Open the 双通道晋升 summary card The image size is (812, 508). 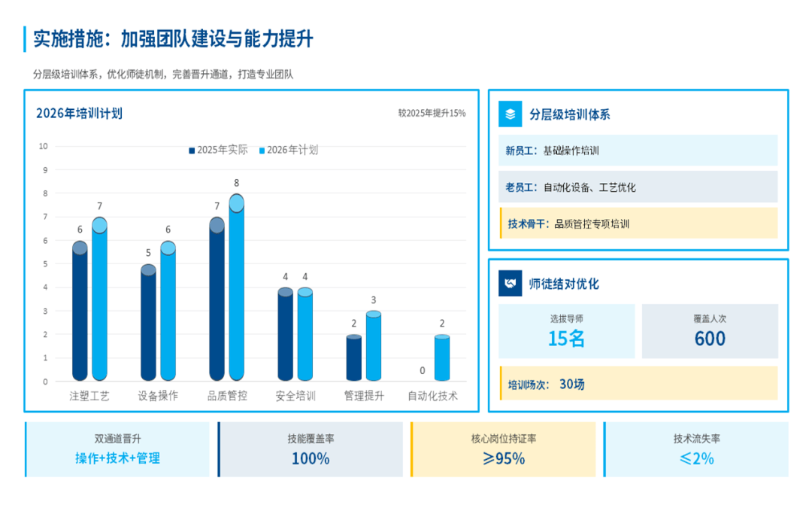coord(117,449)
